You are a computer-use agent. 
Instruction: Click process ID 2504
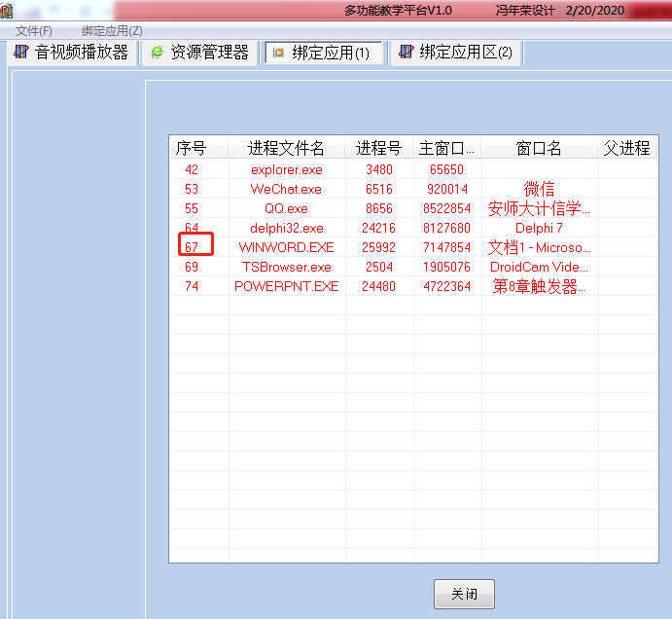pyautogui.click(x=379, y=267)
